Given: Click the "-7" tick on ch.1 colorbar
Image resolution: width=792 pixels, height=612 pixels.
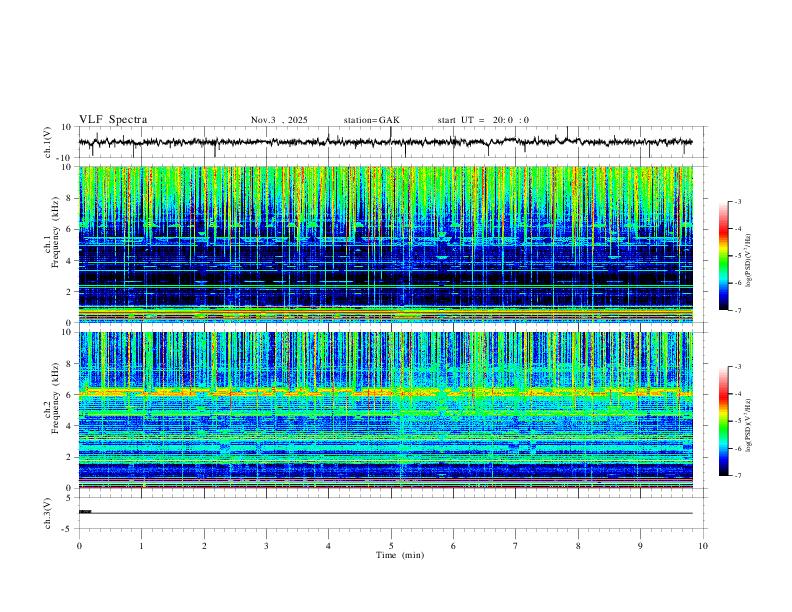Looking at the screenshot, I should (738, 311).
